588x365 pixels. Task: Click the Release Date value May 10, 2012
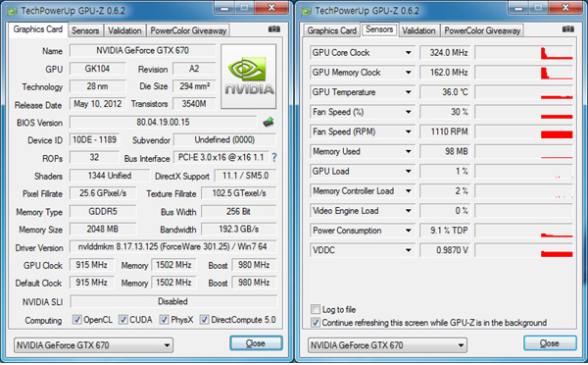click(97, 104)
